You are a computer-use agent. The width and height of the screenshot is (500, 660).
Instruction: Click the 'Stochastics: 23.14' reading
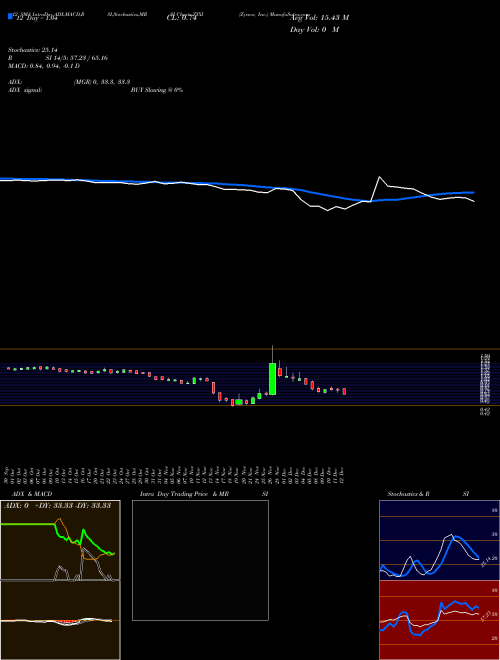click(33, 50)
